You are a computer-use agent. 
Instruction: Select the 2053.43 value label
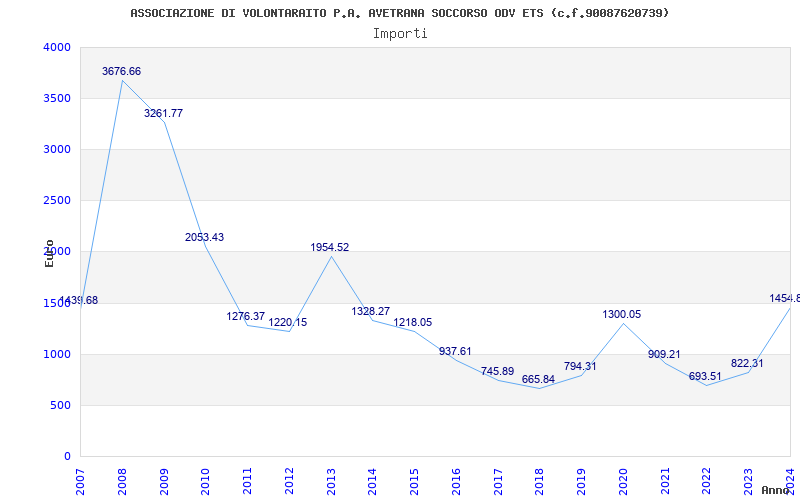(205, 237)
